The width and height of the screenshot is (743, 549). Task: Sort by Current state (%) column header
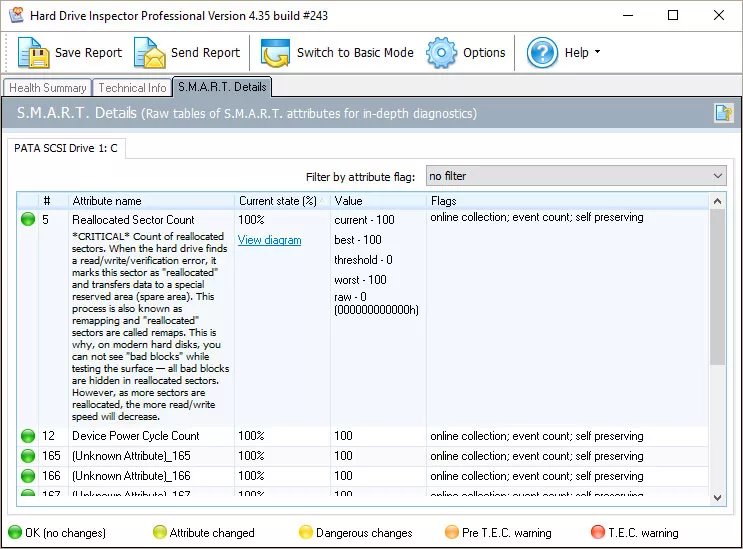282,201
